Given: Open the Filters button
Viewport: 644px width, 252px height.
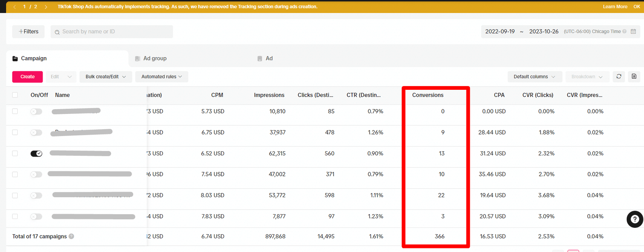Looking at the screenshot, I should click(28, 31).
